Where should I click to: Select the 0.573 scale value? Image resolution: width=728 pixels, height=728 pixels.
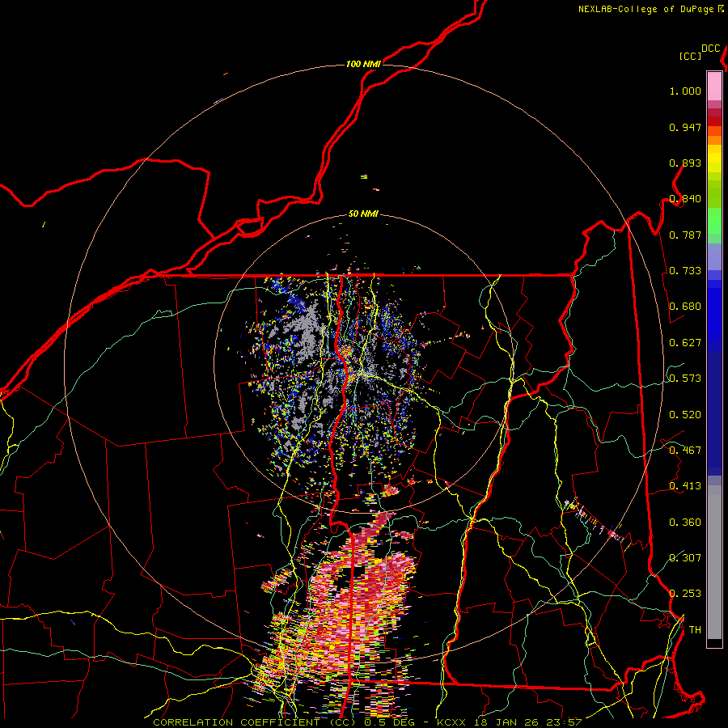(685, 379)
